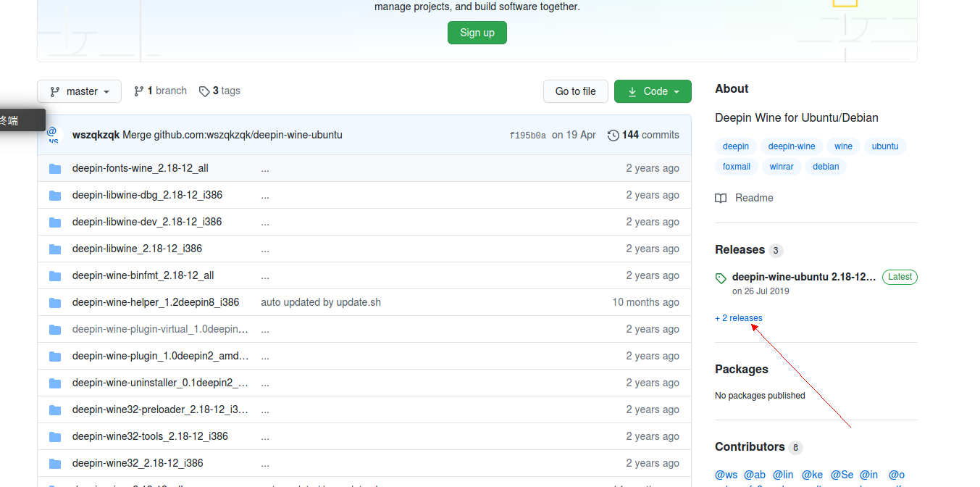Click folder icon of deepin-wine-uninstaller row
Image resolution: width=980 pixels, height=487 pixels.
[x=55, y=383]
